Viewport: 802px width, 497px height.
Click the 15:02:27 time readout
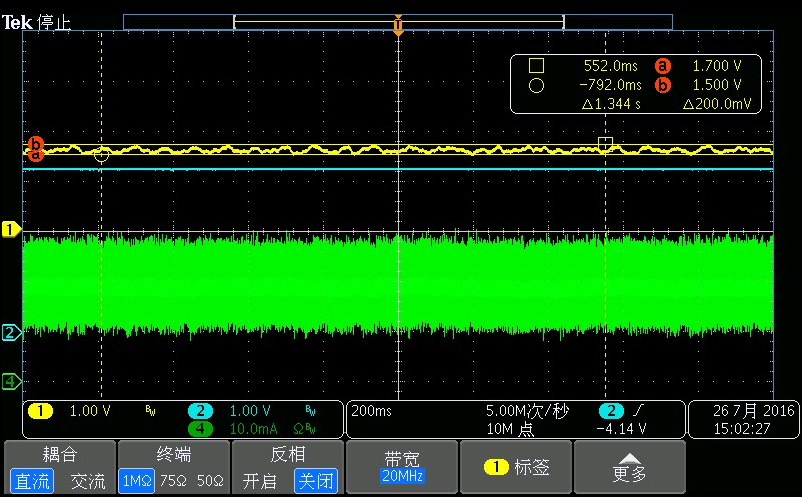click(x=742, y=428)
